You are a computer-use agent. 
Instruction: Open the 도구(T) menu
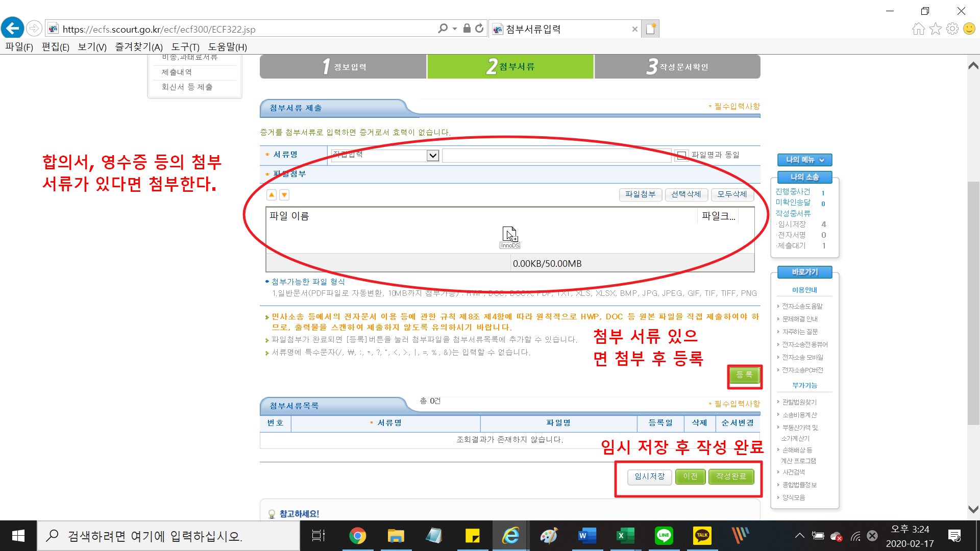click(185, 47)
